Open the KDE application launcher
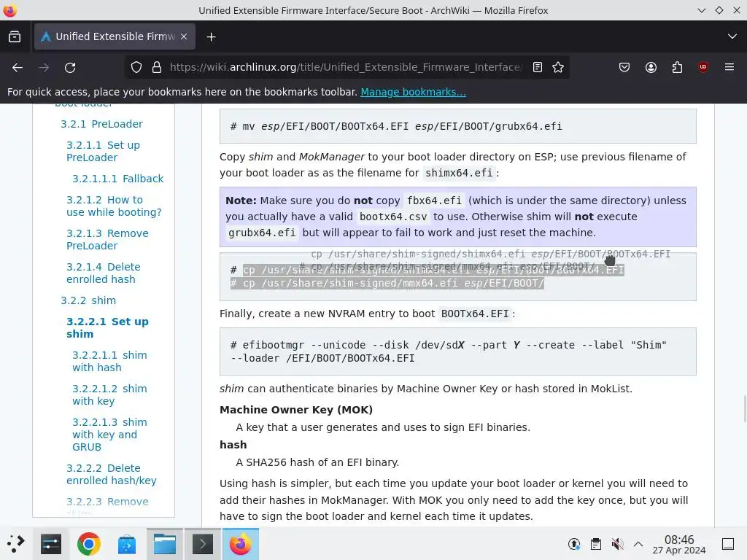 pyautogui.click(x=15, y=544)
